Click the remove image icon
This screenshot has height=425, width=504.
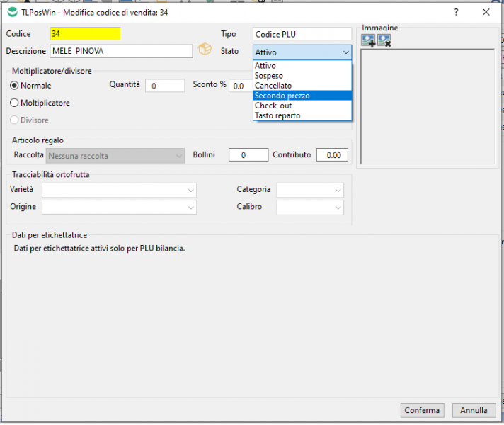tap(384, 41)
